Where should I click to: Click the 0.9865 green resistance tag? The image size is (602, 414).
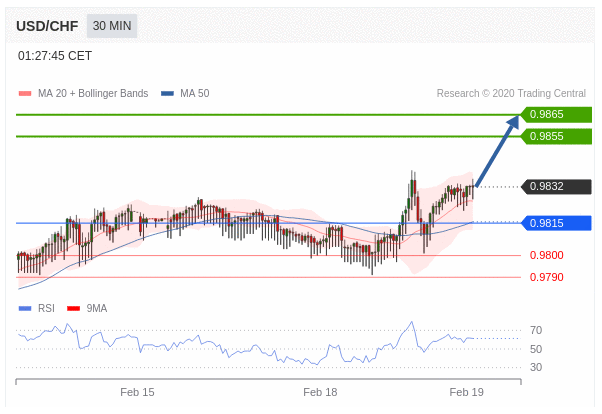pos(556,114)
